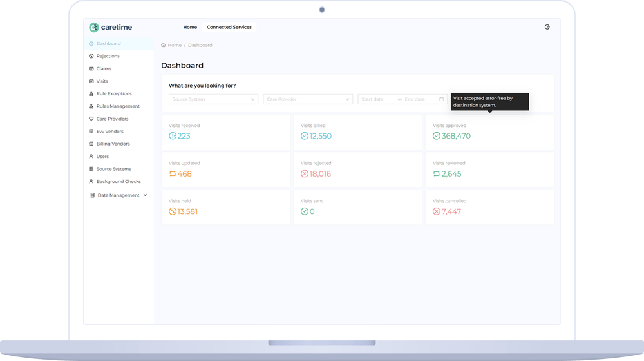Open the Source System dropdown
Image resolution: width=644 pixels, height=361 pixels.
[x=213, y=99]
